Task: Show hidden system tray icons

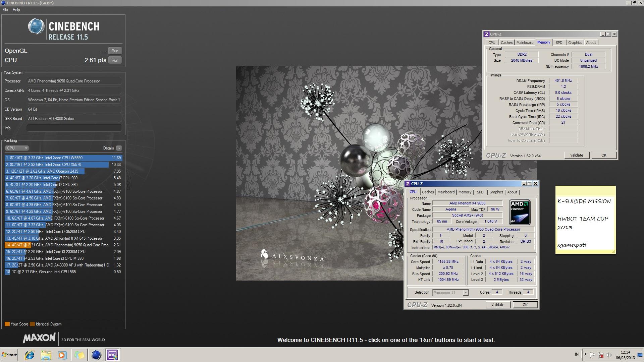Action: click(585, 355)
